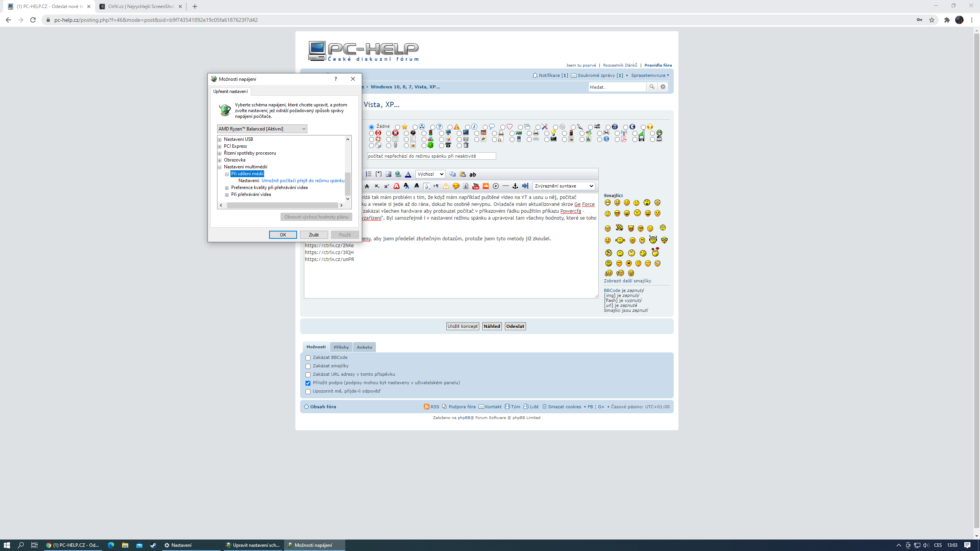Expand the Nastavení USB tree node
The height and width of the screenshot is (551, 980).
(220, 140)
